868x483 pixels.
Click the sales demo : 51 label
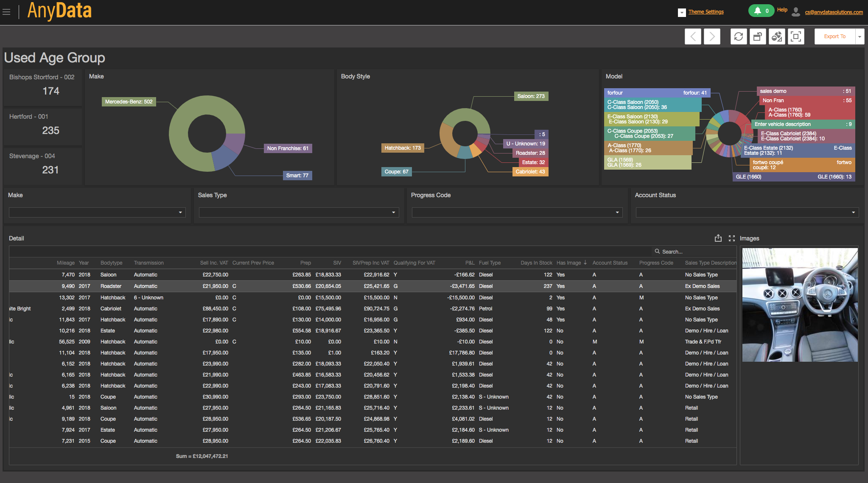[x=805, y=91]
